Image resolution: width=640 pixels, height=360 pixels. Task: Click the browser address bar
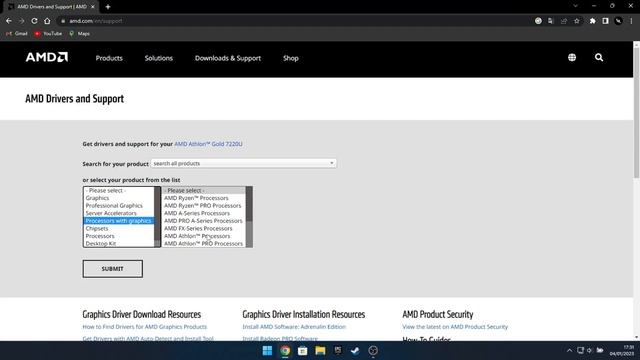point(294,21)
